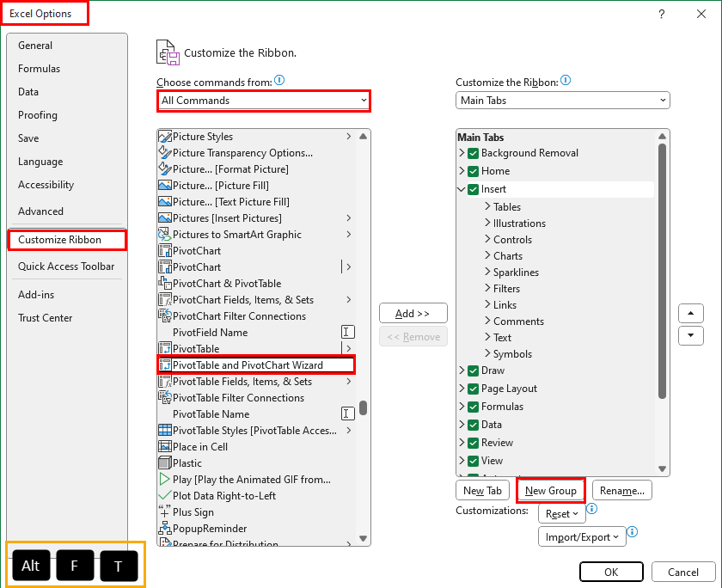Screen dimensions: 722x588
Task: Click the Picture Styles command icon
Action: click(x=165, y=137)
